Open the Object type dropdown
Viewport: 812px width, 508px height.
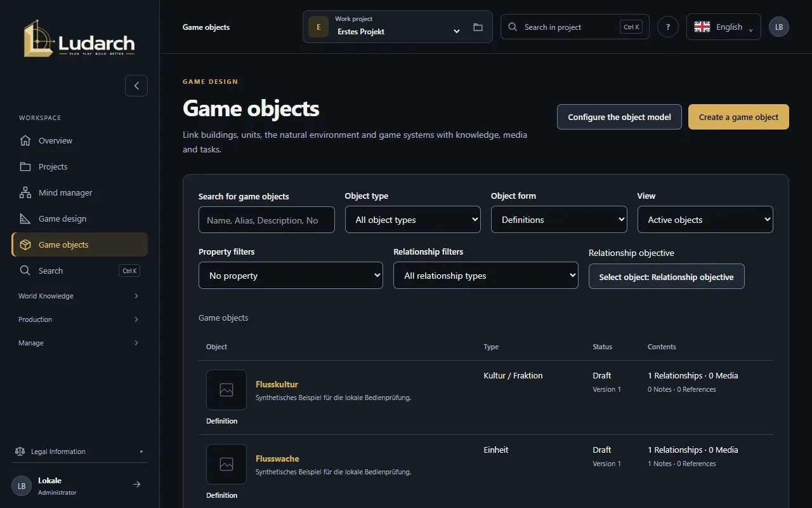tap(413, 220)
